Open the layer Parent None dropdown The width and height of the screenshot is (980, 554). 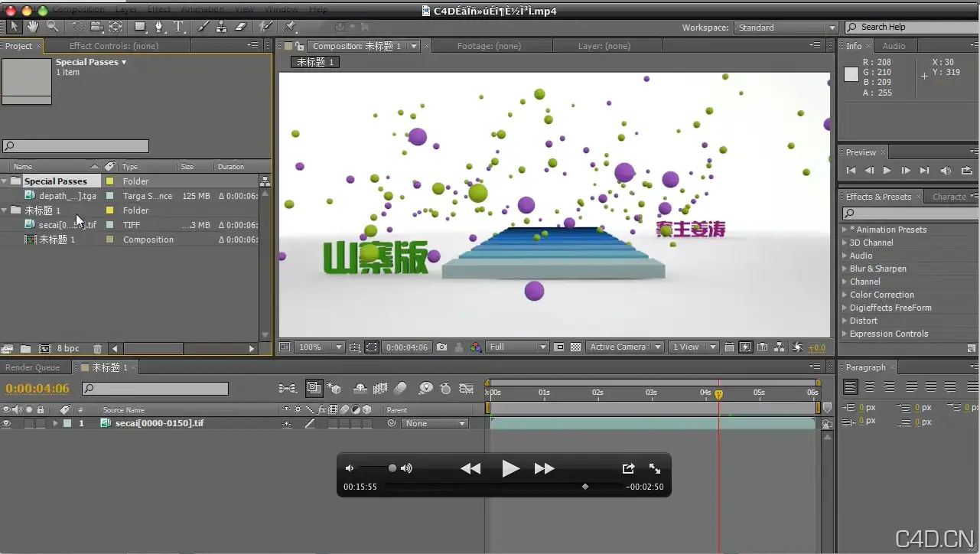[x=435, y=423]
